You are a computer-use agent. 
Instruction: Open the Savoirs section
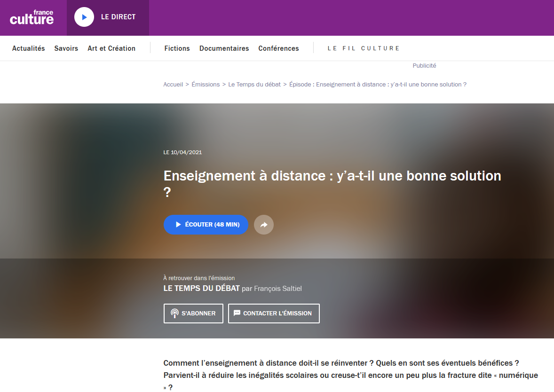(x=66, y=48)
